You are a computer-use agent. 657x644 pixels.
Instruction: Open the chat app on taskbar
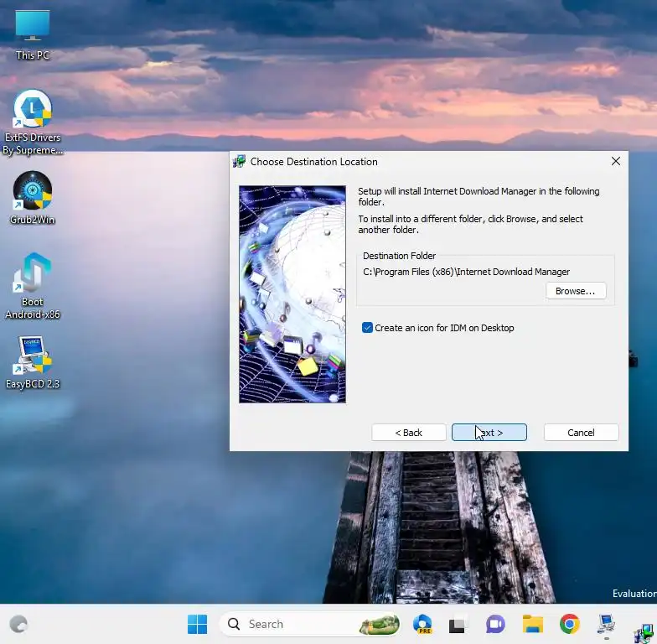coord(495,624)
